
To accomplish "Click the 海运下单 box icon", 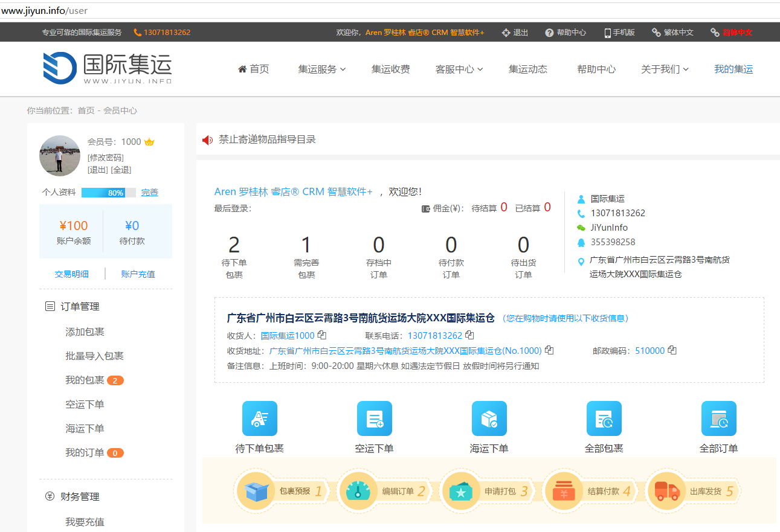I will (x=489, y=418).
